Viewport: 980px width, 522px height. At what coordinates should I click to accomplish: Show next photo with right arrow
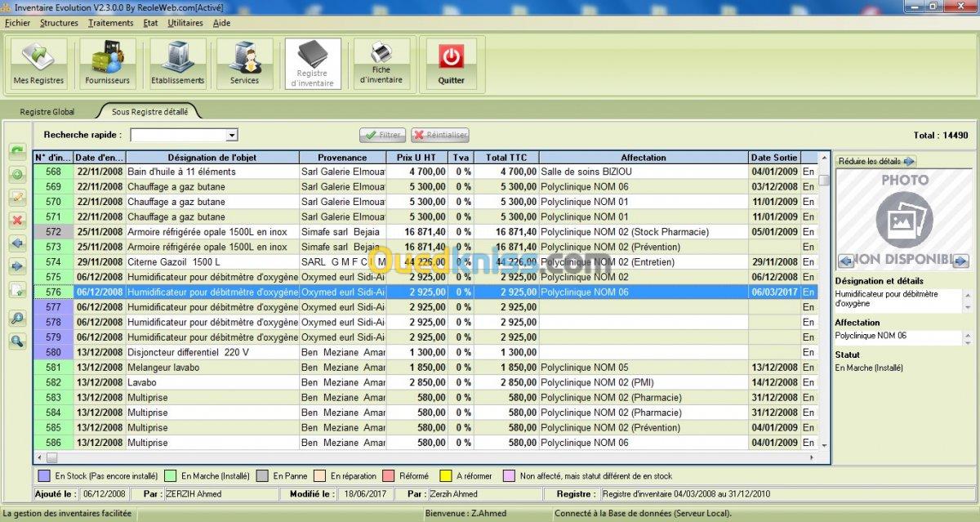[x=961, y=261]
